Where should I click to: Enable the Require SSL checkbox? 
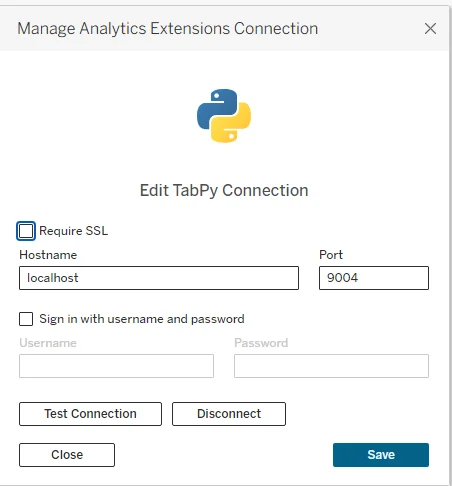point(26,231)
